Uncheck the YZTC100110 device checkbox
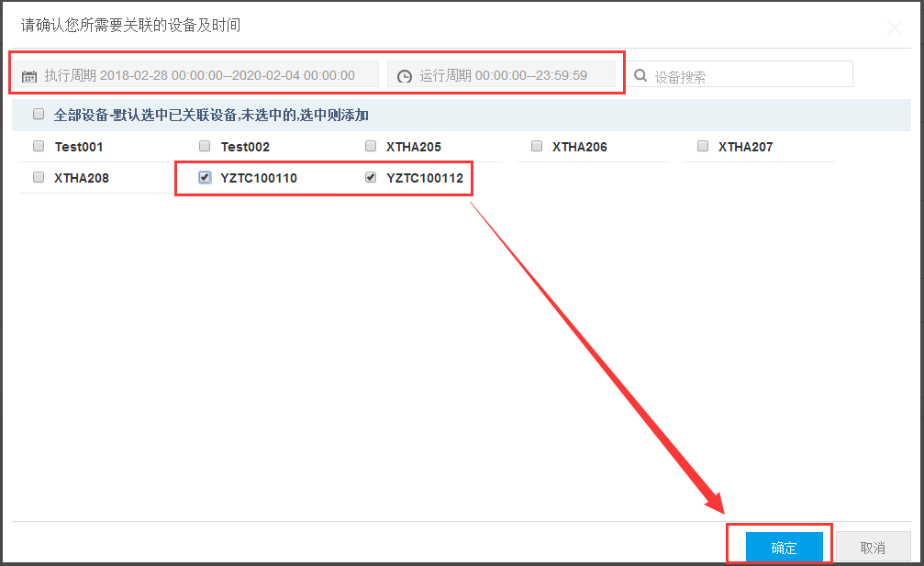 (x=205, y=177)
